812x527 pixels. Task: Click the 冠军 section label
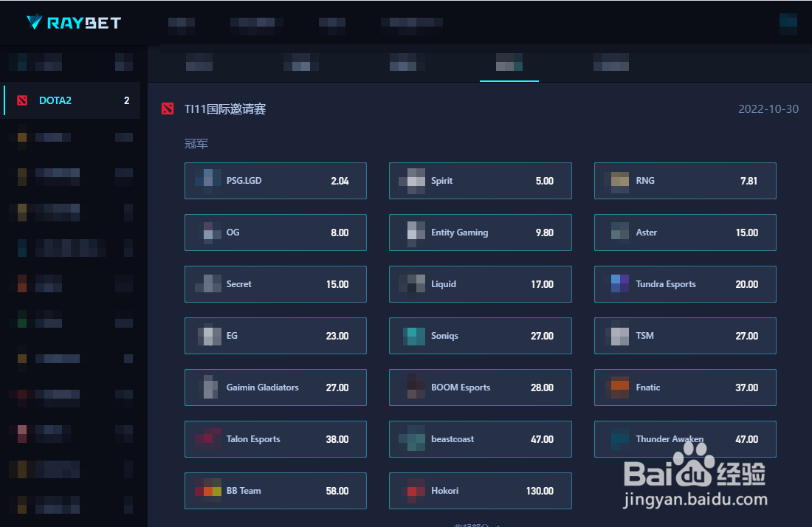196,143
